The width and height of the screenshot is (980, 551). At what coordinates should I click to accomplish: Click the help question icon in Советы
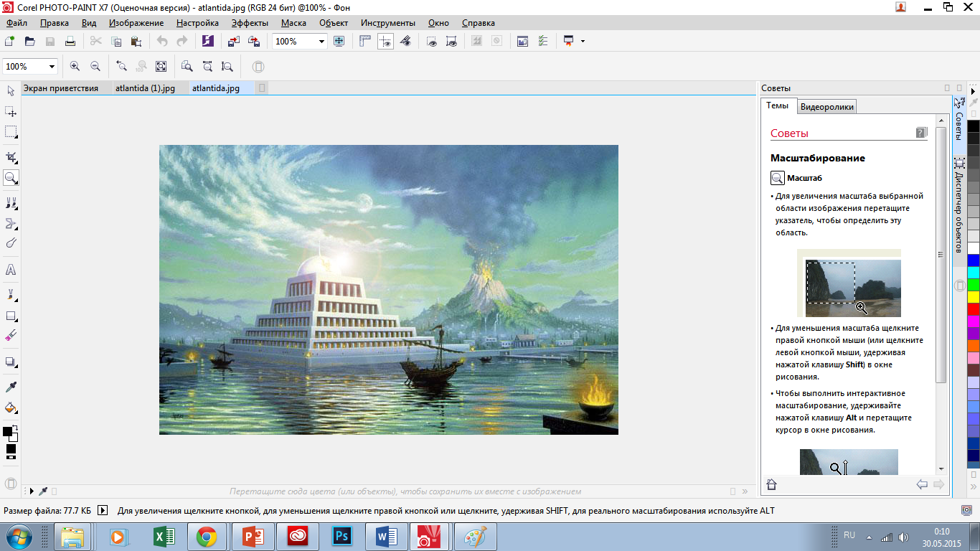[922, 133]
